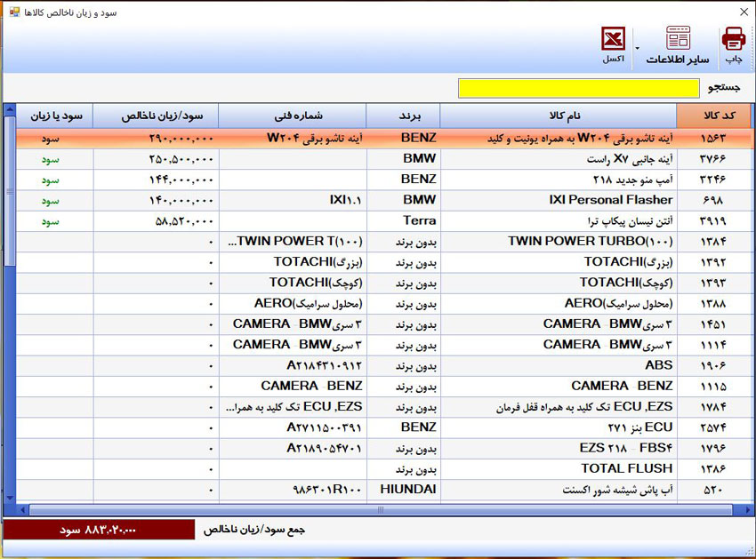This screenshot has height=559, width=756.
Task: Select AERO(محلول سرامیک) product name cell
Action: click(559, 304)
